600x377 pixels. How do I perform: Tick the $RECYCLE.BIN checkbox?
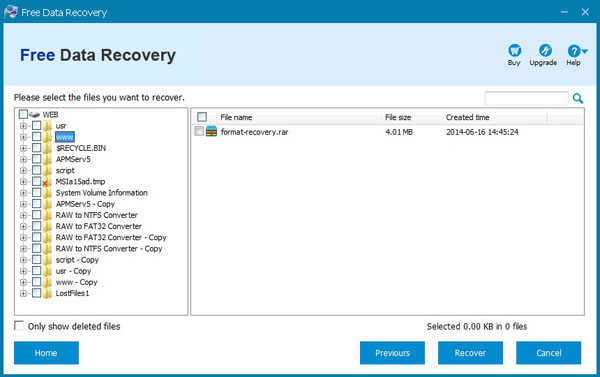tap(36, 147)
